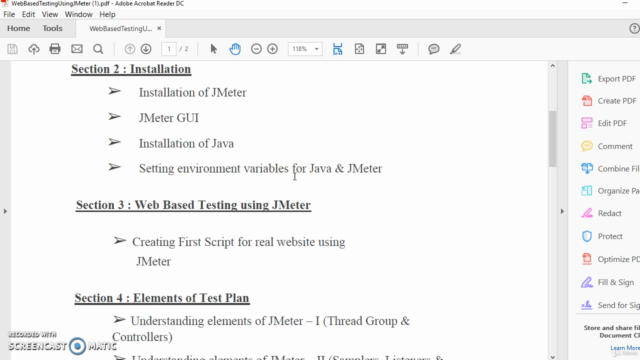
Task: Select the arrow selection tool
Action: click(x=213, y=49)
